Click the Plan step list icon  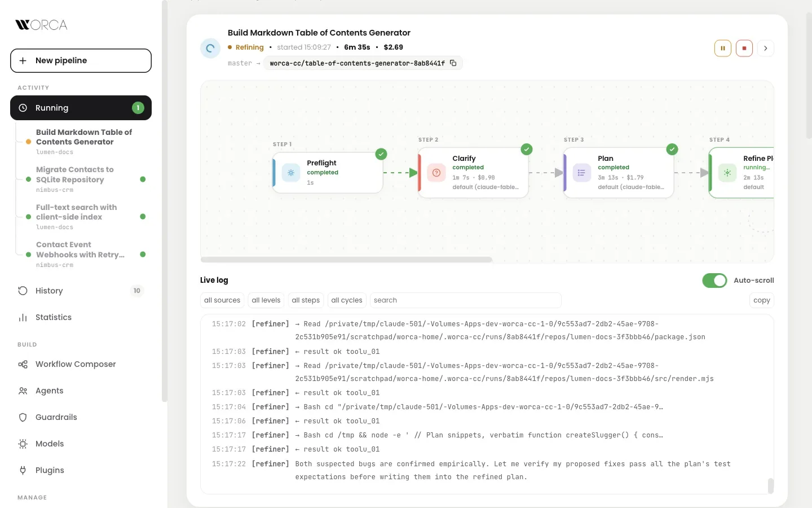[581, 173]
